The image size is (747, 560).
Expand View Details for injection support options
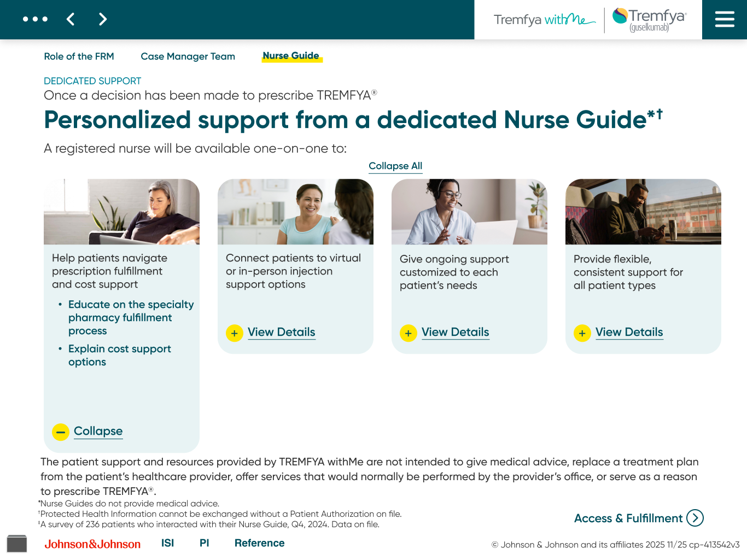point(282,332)
